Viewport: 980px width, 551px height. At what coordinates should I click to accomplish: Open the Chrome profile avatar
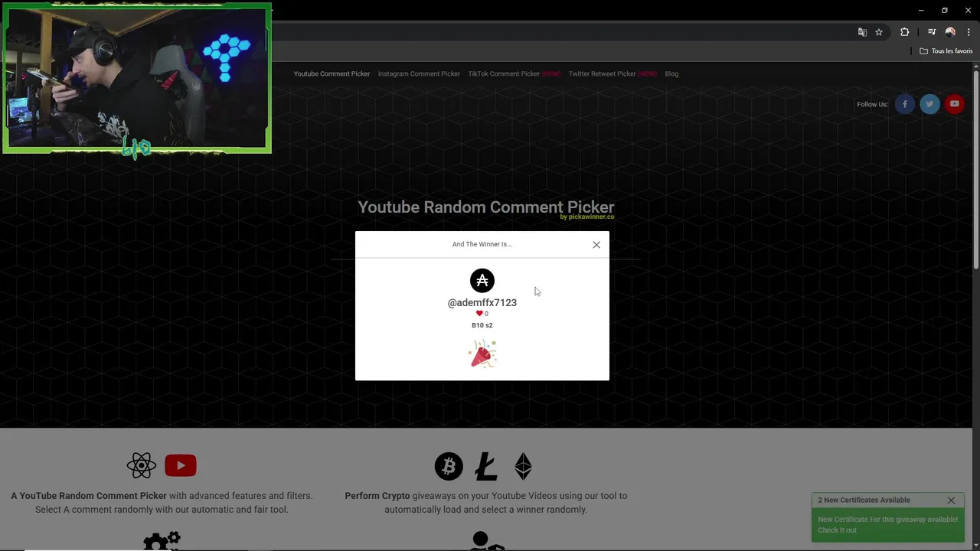point(950,32)
